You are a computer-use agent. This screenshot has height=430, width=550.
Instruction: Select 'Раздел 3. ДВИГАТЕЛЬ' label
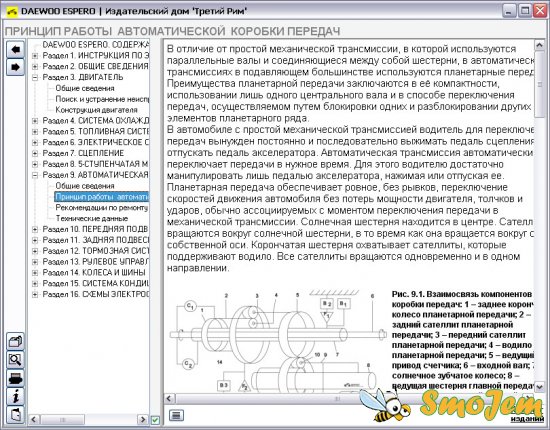coord(83,78)
